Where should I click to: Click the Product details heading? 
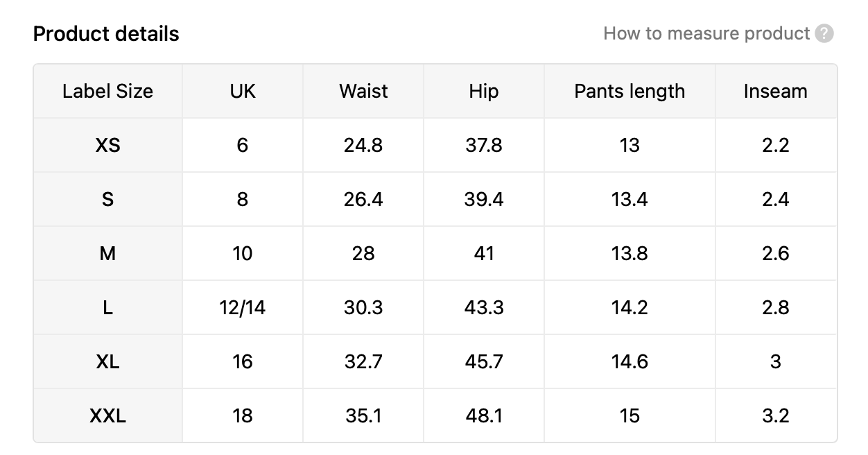pyautogui.click(x=106, y=34)
